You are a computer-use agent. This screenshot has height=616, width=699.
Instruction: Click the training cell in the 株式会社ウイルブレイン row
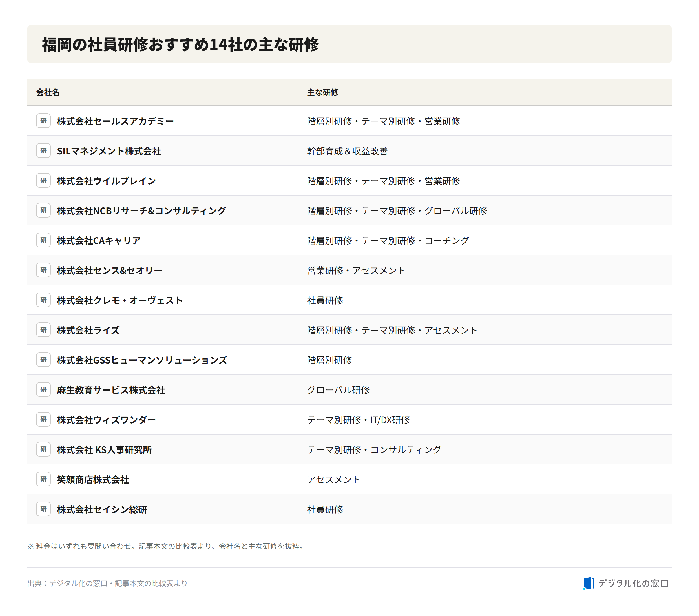pyautogui.click(x=384, y=181)
